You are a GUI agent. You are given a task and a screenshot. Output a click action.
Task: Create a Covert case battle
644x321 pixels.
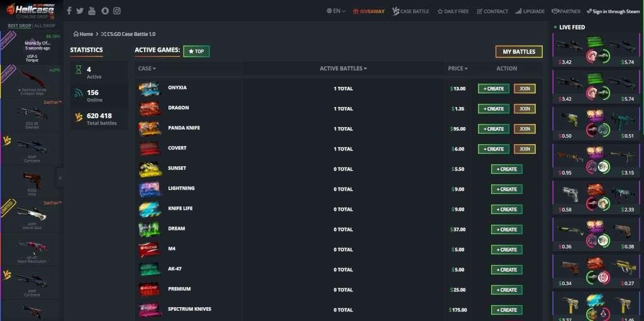pos(493,149)
